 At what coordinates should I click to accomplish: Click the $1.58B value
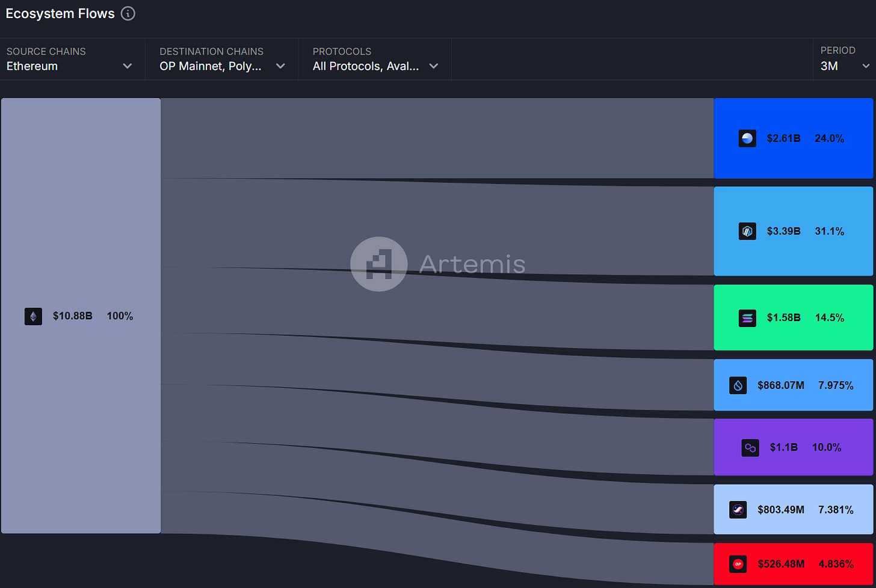(x=784, y=318)
